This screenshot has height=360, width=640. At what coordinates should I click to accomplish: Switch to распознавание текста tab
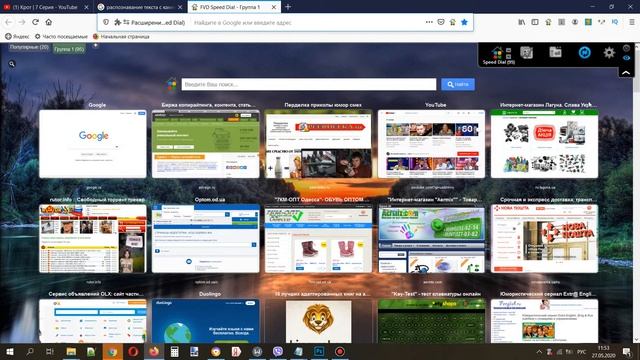click(140, 7)
